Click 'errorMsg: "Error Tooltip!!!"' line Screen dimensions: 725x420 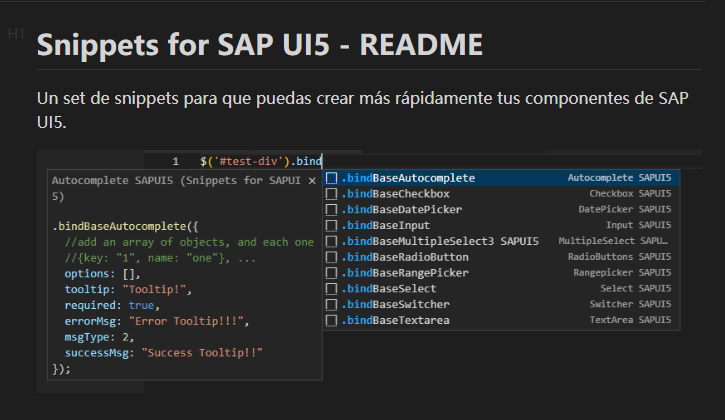pos(157,321)
